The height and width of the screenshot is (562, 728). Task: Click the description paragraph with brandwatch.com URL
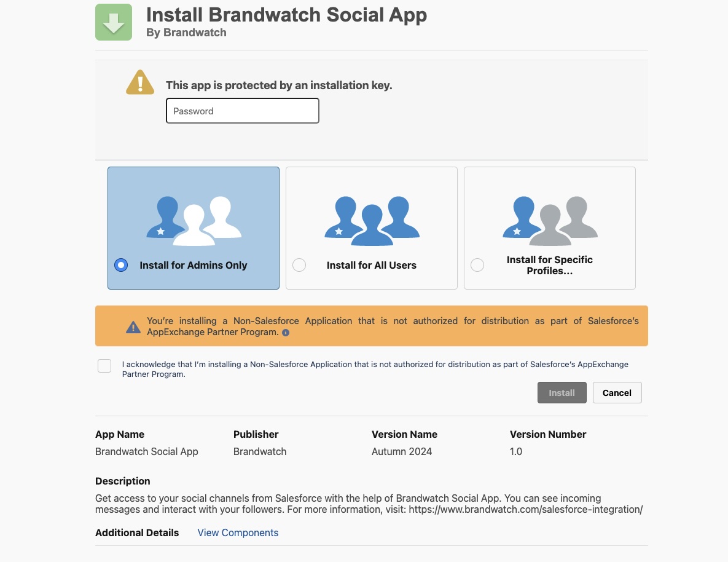(369, 504)
